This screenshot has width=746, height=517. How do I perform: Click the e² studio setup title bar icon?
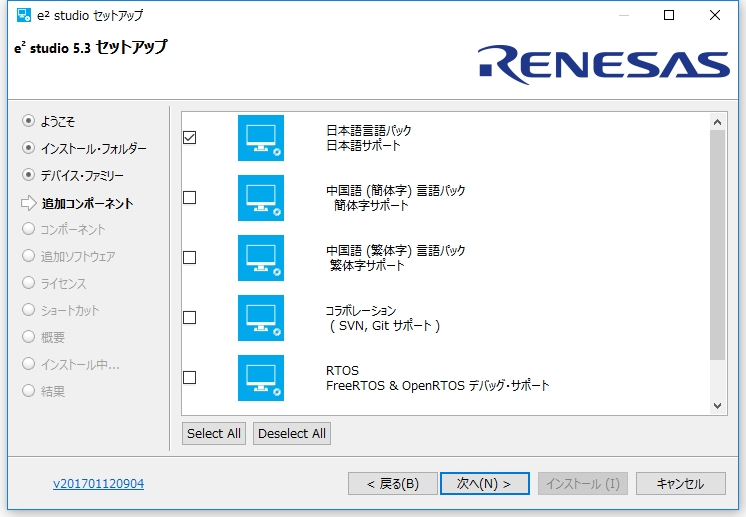click(24, 15)
